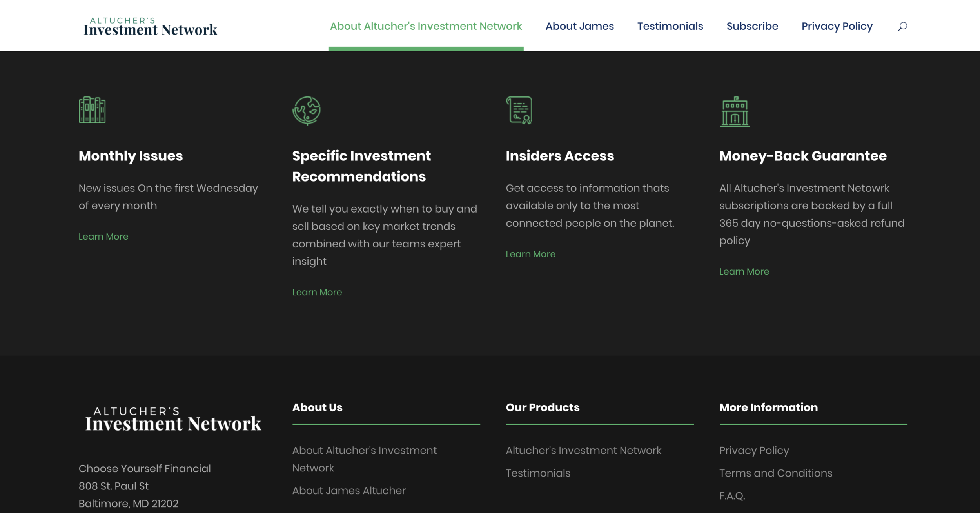Click the About Us footer heading
This screenshot has height=513, width=980.
[x=317, y=407]
